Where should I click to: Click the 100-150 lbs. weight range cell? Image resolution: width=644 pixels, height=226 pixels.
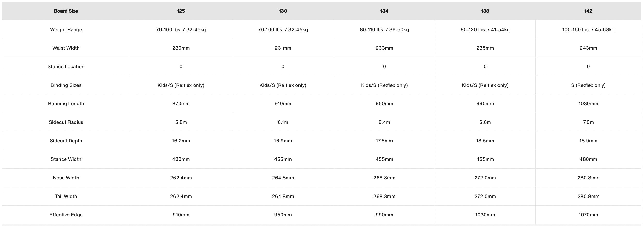(588, 30)
